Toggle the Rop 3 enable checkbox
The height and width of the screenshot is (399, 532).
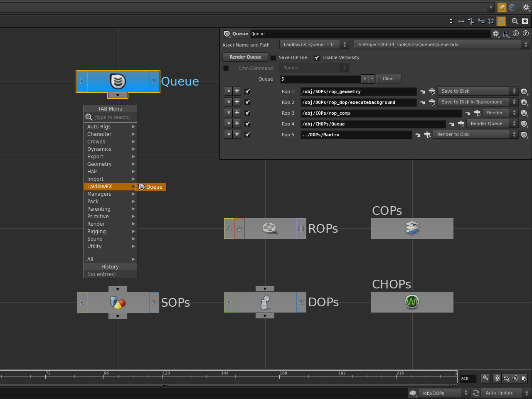[248, 113]
